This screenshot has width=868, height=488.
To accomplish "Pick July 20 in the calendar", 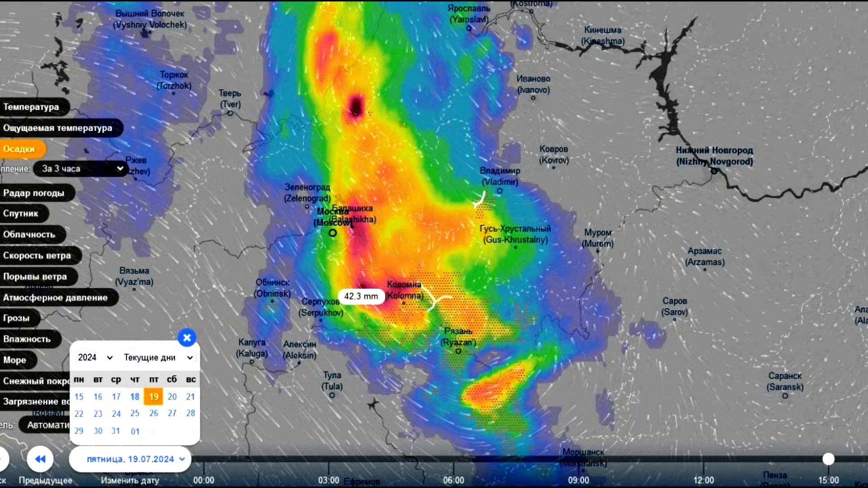I will tap(172, 397).
